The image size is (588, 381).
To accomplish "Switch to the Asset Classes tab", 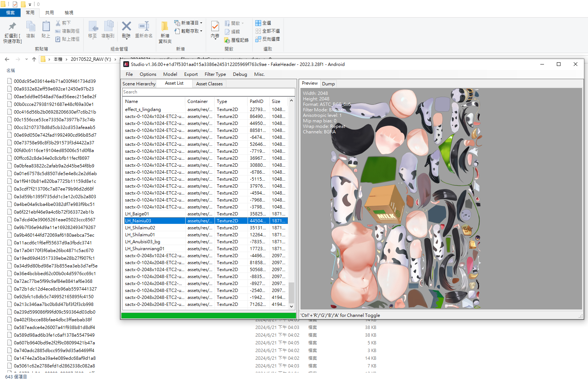I will pyautogui.click(x=209, y=84).
